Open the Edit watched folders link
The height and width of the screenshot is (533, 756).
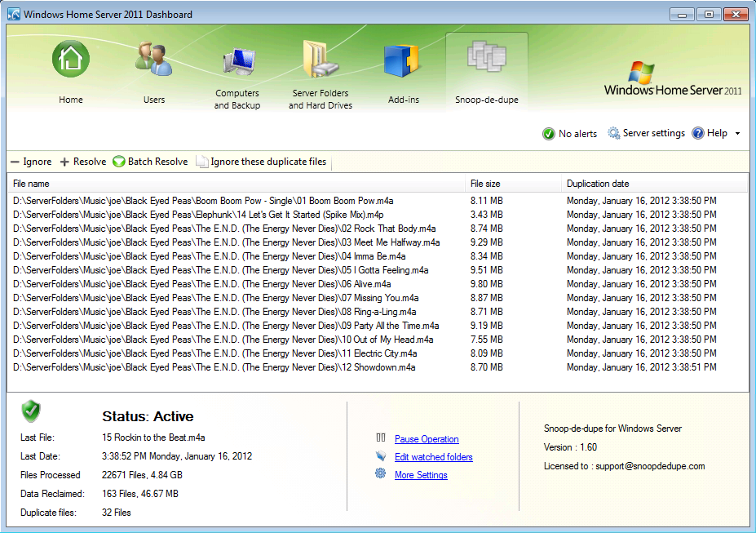(x=433, y=457)
